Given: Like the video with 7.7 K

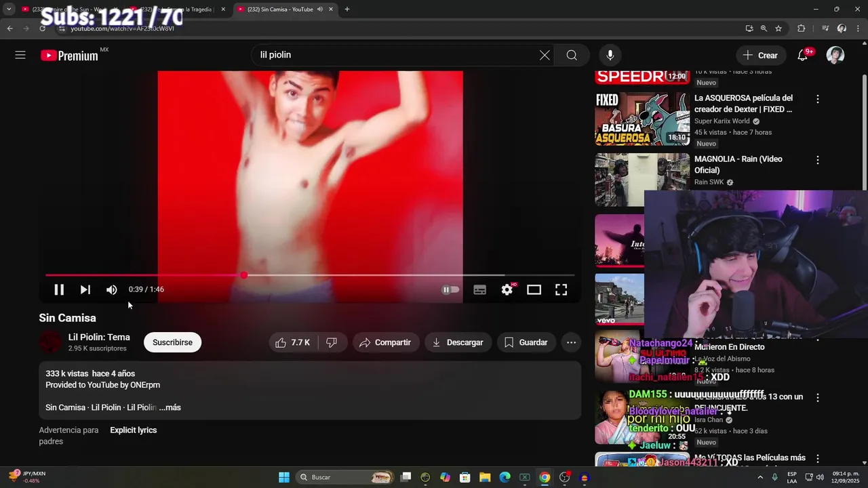Looking at the screenshot, I should pyautogui.click(x=293, y=342).
